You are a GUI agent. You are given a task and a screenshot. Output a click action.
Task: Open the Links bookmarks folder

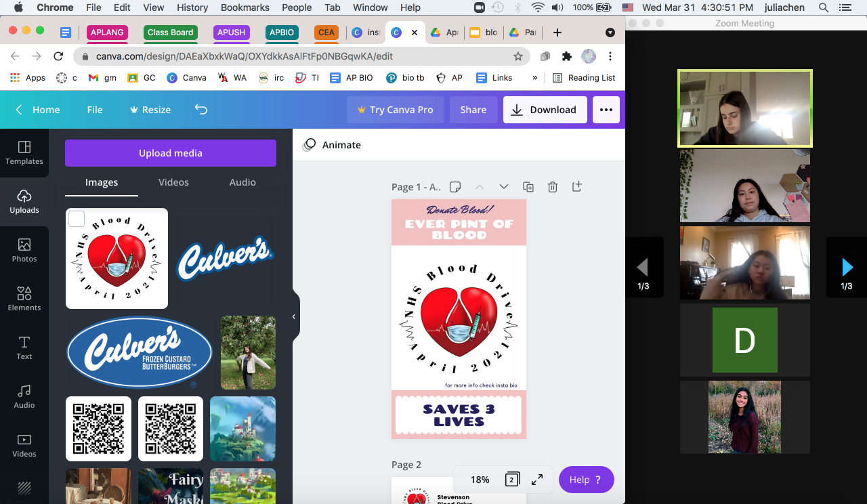[x=494, y=78]
